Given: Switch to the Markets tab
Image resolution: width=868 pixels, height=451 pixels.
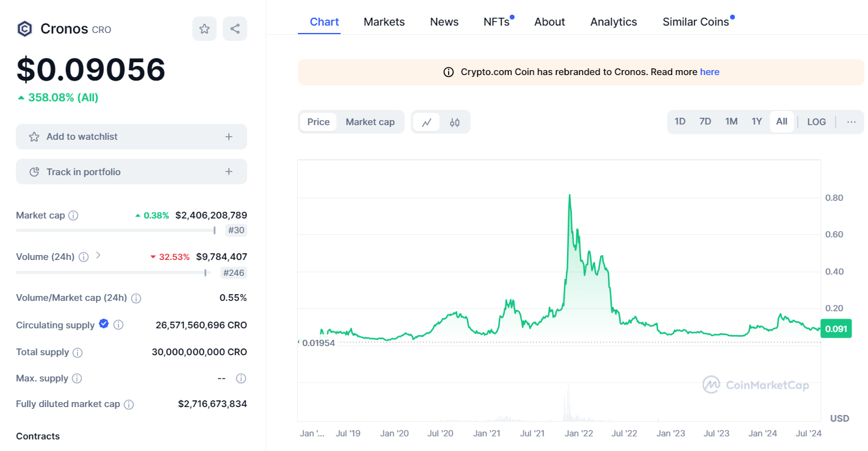Looking at the screenshot, I should [385, 22].
